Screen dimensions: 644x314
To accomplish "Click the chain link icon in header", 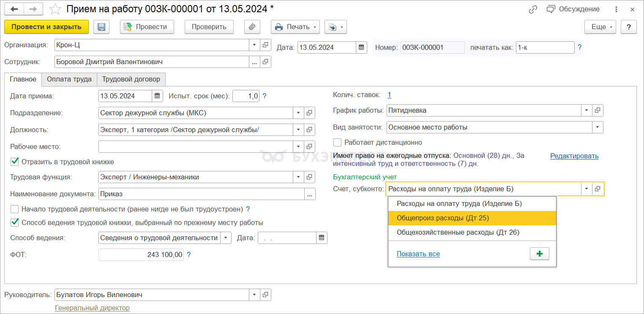I will tap(533, 9).
